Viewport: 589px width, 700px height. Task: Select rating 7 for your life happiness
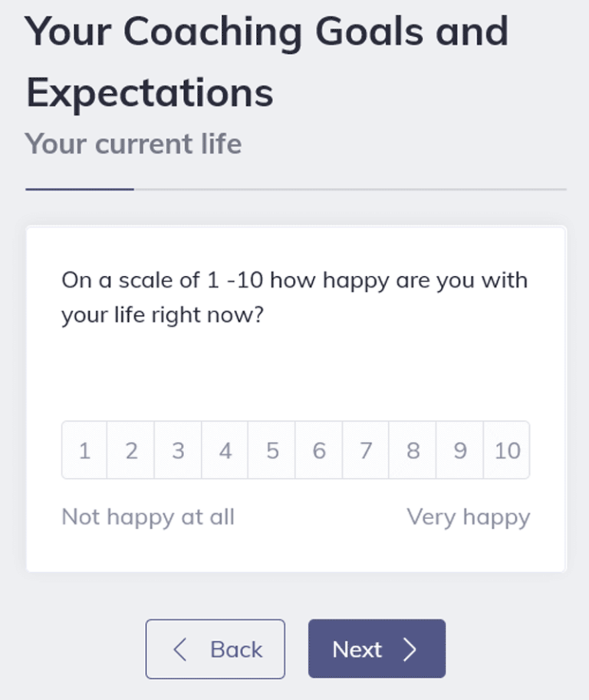click(x=365, y=451)
